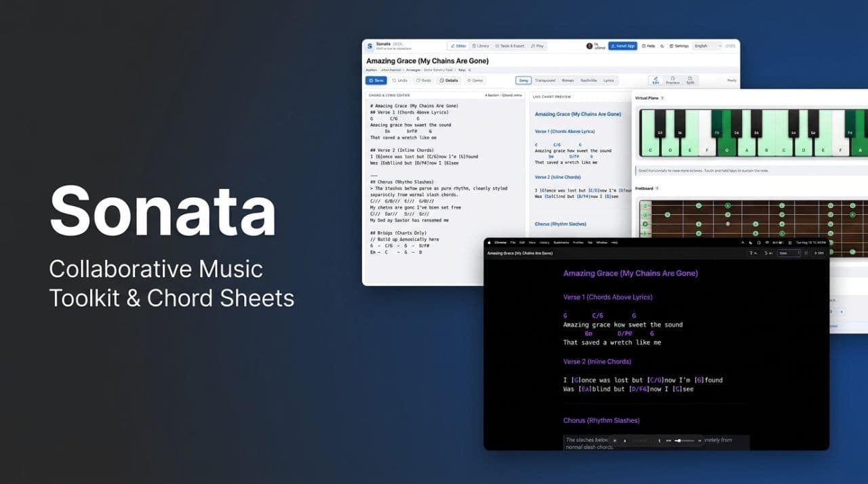Go to the Play tab
This screenshot has width=868, height=484.
536,46
